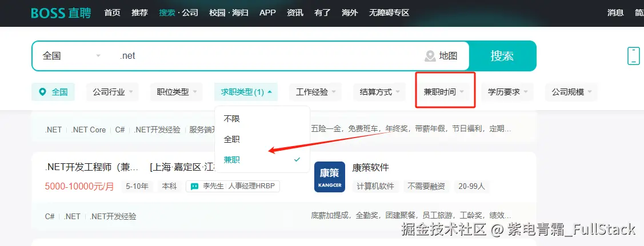Open the 海外 nav item
The image size is (644, 246).
click(x=350, y=13)
